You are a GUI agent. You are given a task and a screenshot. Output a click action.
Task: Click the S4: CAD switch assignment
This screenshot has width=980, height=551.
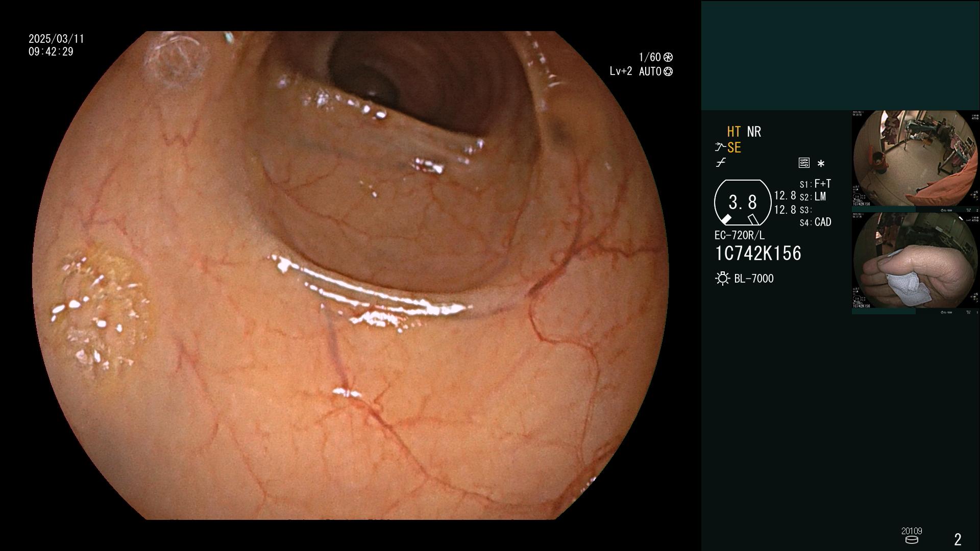pyautogui.click(x=815, y=222)
